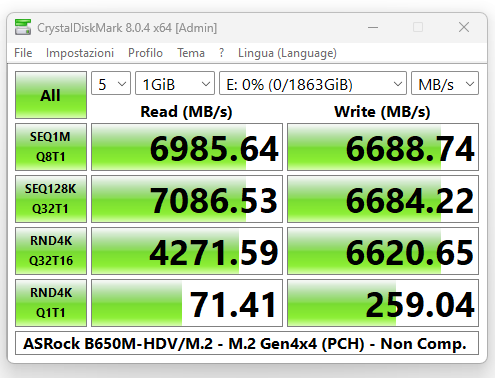The image size is (495, 378).
Task: Run the RND4K Q1T1 test
Action: (x=51, y=303)
